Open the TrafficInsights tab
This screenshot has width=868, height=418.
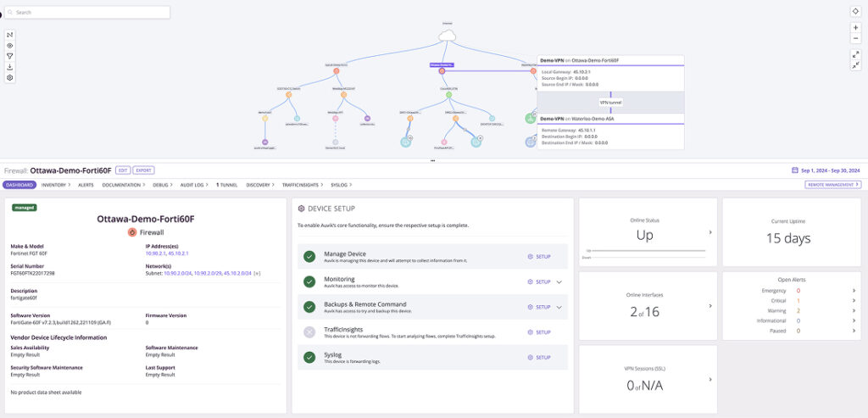(303, 185)
